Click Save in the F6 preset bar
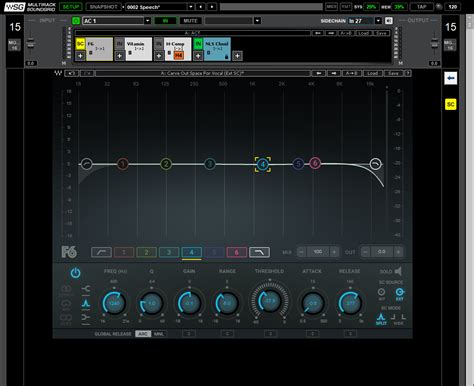 (393, 73)
